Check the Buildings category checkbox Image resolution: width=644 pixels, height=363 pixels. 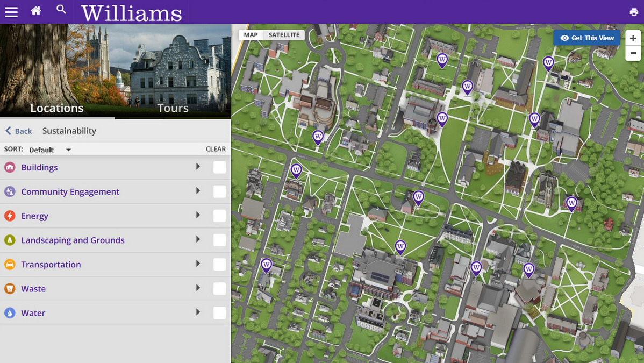[219, 167]
